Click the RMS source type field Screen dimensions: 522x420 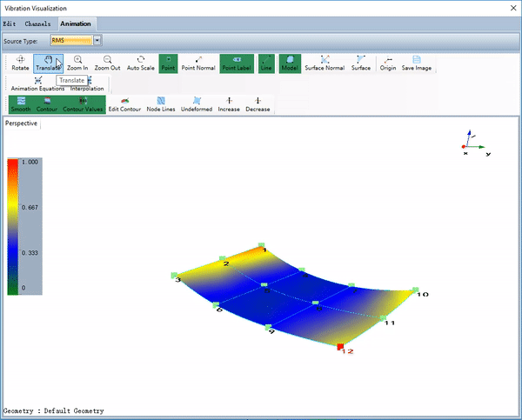71,40
